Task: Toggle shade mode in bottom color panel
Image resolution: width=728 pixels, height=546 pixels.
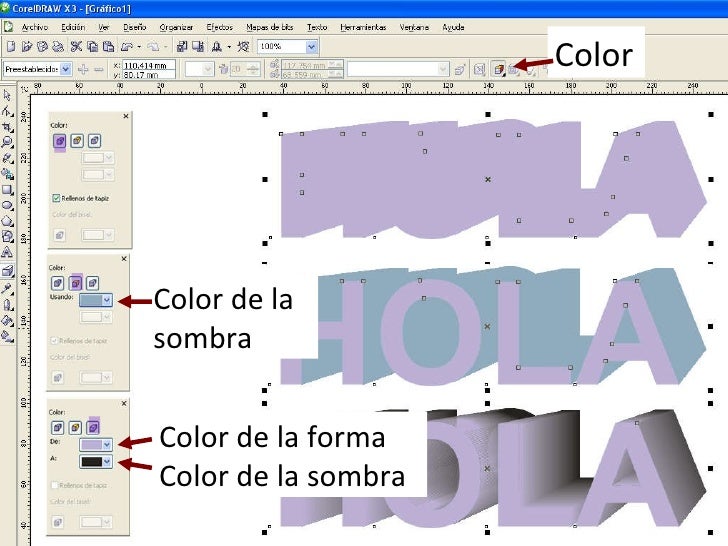Action: [94, 427]
